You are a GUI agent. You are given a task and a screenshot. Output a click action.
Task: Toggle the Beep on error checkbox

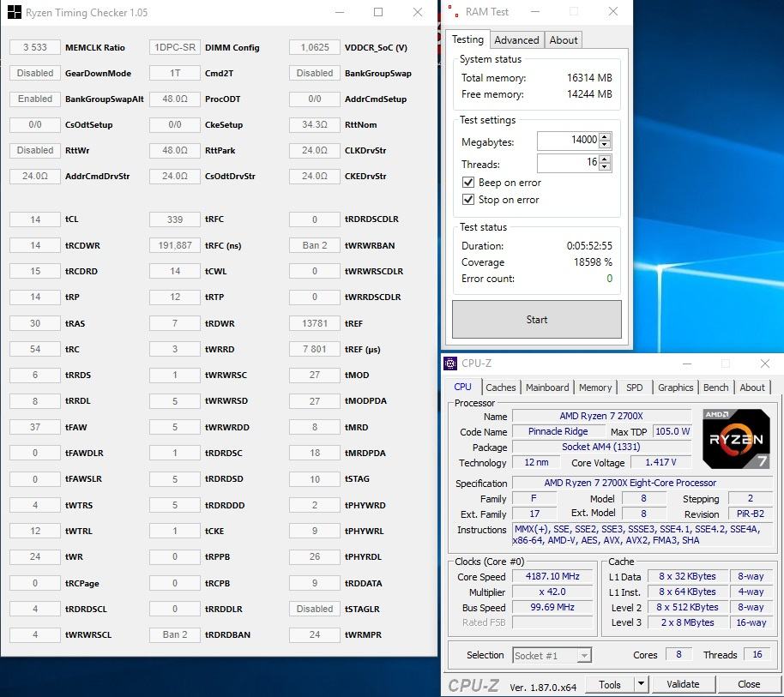[x=468, y=183]
